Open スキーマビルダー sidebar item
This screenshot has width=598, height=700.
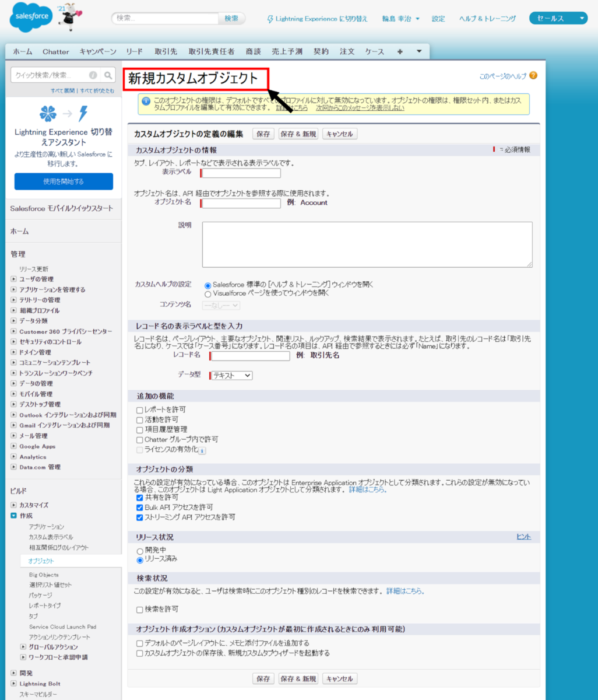click(x=38, y=695)
